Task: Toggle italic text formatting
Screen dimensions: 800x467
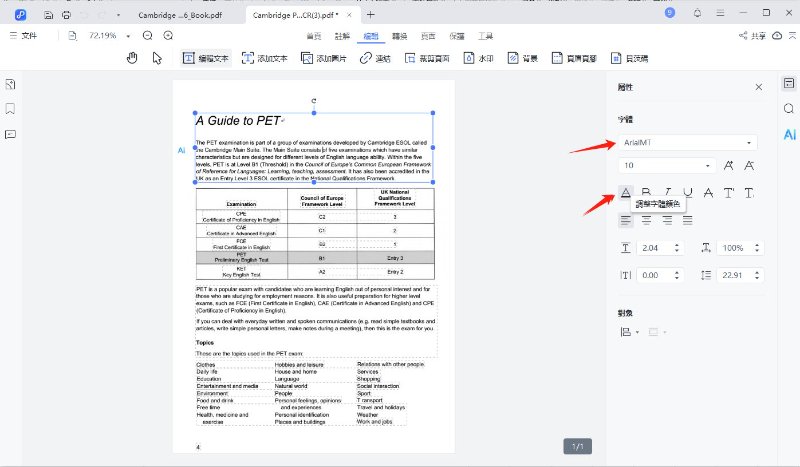Action: pyautogui.click(x=667, y=193)
